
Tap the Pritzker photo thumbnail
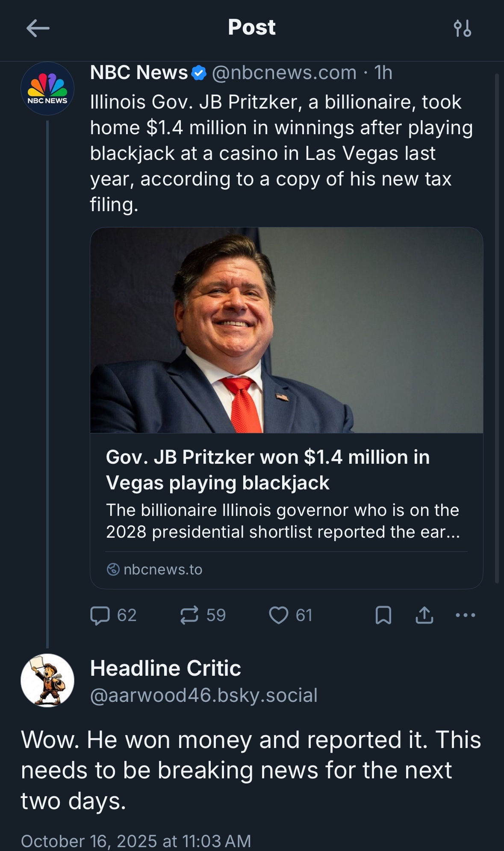[x=286, y=330]
